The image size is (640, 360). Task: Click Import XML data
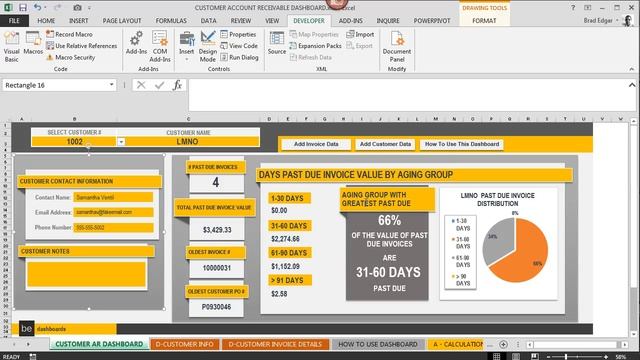tap(360, 34)
